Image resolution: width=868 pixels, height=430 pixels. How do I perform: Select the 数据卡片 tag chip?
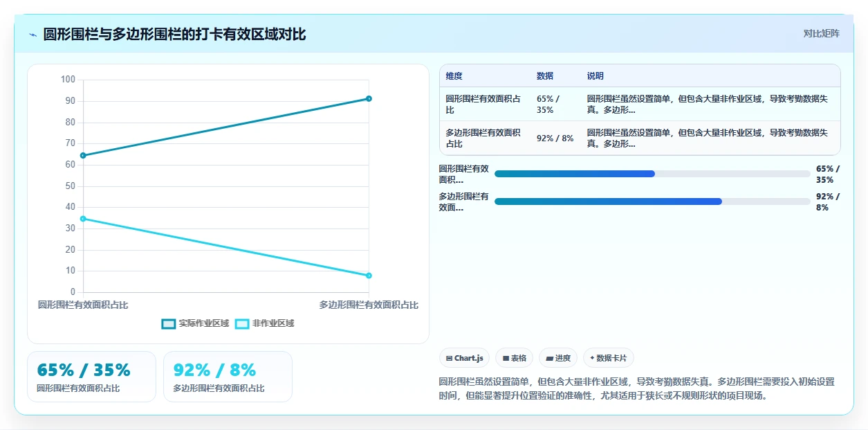[609, 358]
